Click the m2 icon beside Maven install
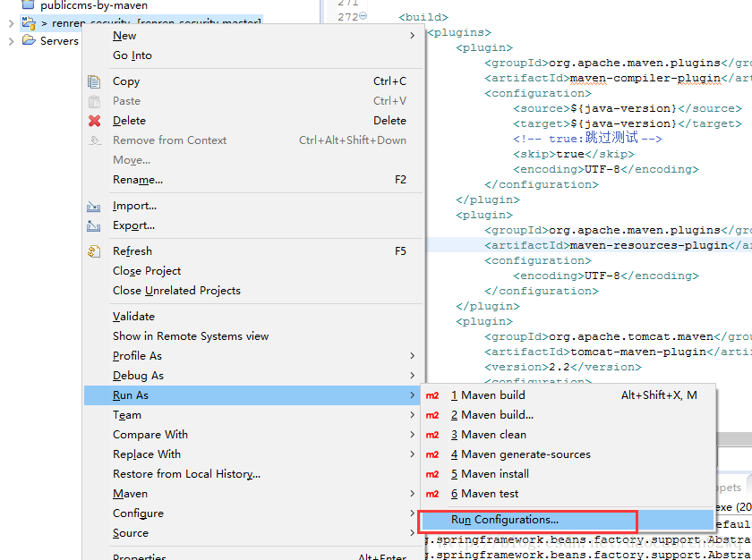This screenshot has width=752, height=560. 432,474
